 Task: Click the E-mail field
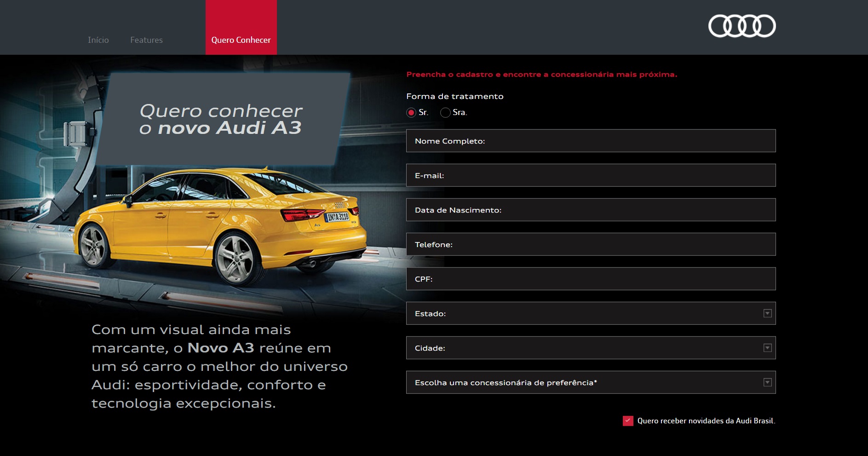pos(590,175)
